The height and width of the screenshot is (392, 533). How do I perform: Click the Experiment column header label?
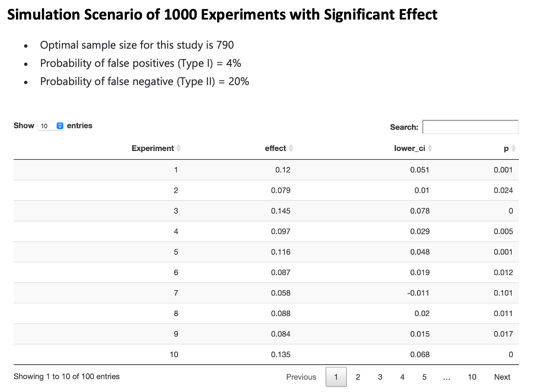click(152, 148)
